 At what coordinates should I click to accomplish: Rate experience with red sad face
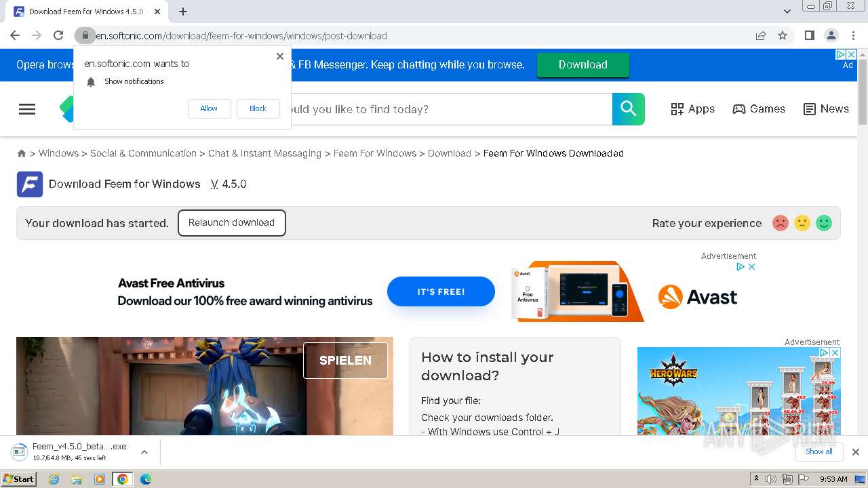click(x=781, y=223)
